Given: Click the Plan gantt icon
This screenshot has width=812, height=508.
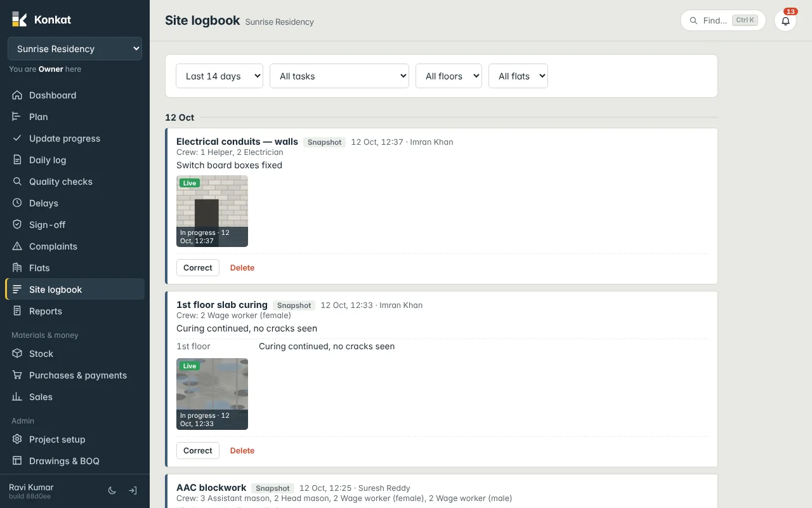Looking at the screenshot, I should [17, 117].
